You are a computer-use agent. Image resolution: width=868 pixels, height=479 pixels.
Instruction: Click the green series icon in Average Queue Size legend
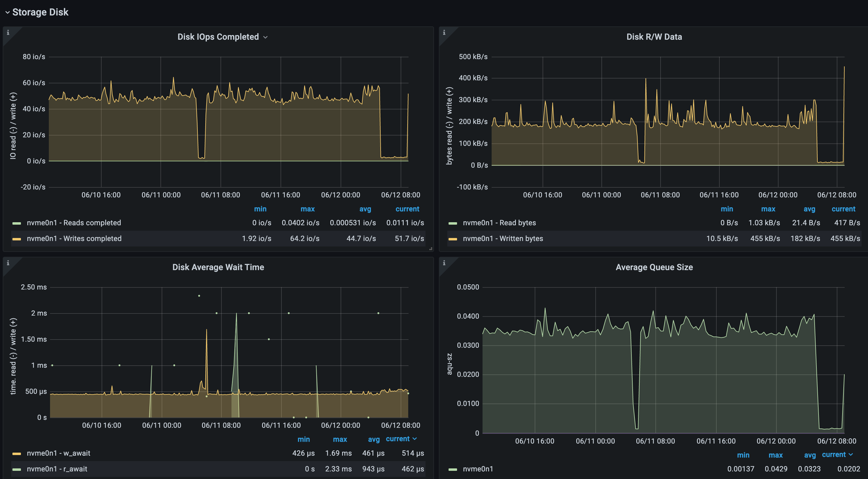point(453,469)
